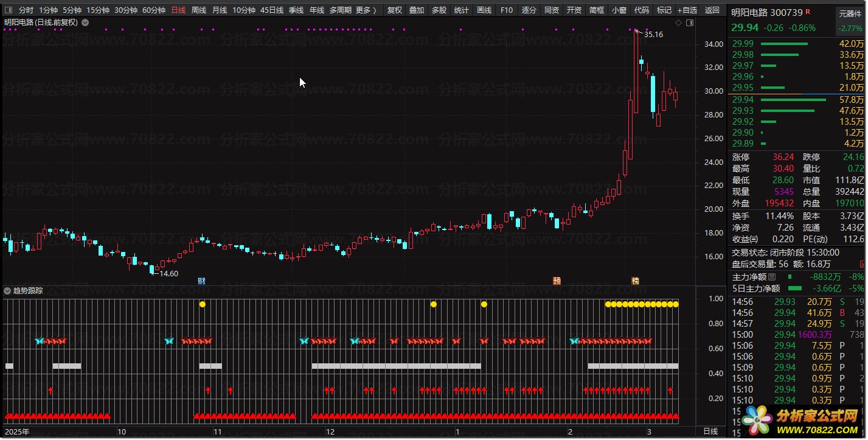Image resolution: width=868 pixels, height=440 pixels.
Task: Click the 日线 label at chart bottom right
Action: click(x=710, y=431)
